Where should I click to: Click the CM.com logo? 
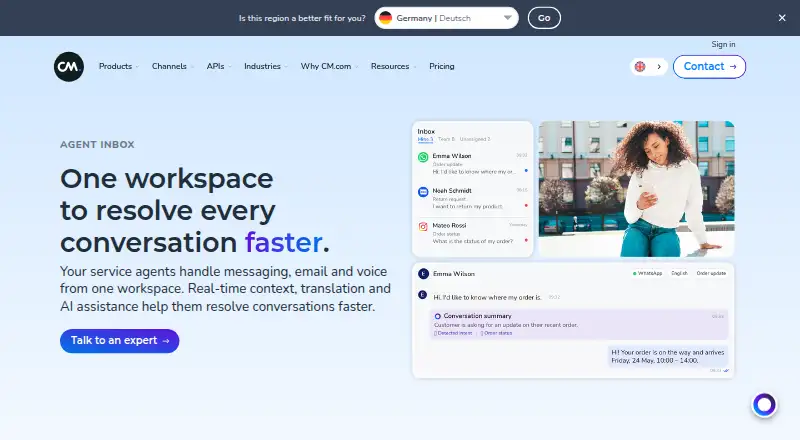point(68,66)
